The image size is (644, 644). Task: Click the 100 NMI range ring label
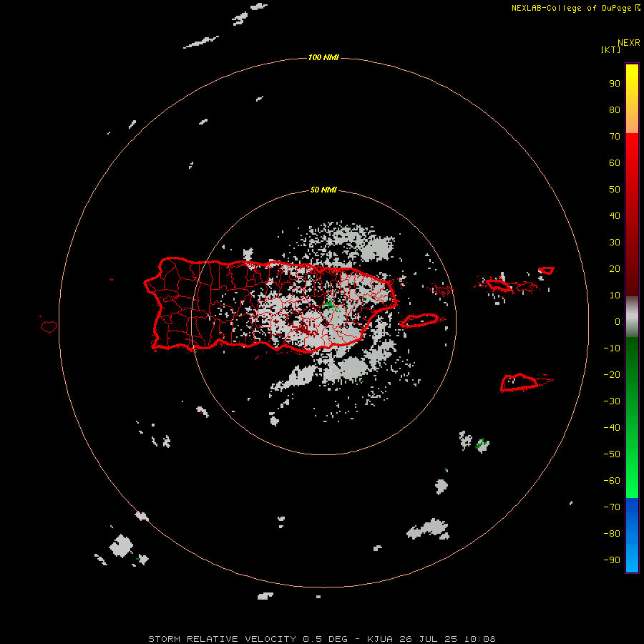click(323, 57)
